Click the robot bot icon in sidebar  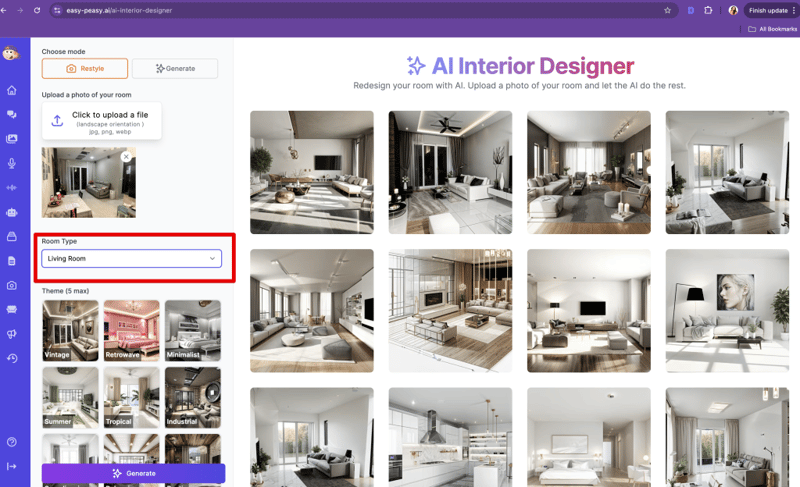[12, 212]
